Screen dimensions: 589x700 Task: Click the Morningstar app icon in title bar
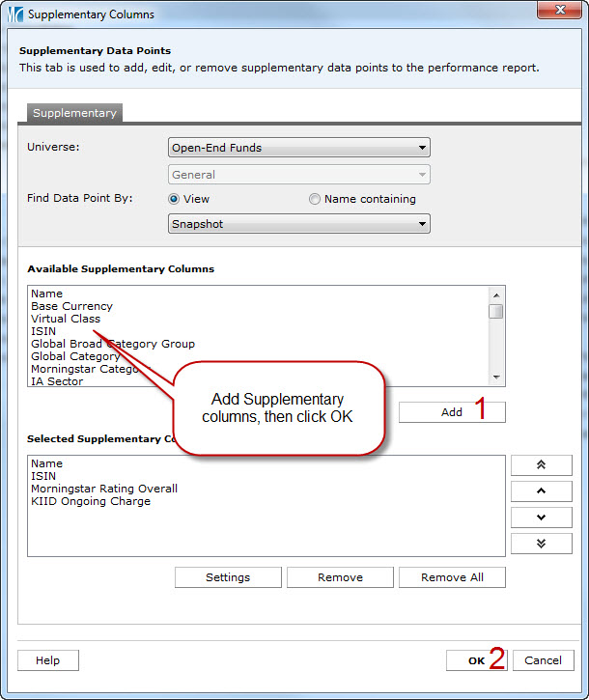click(13, 14)
